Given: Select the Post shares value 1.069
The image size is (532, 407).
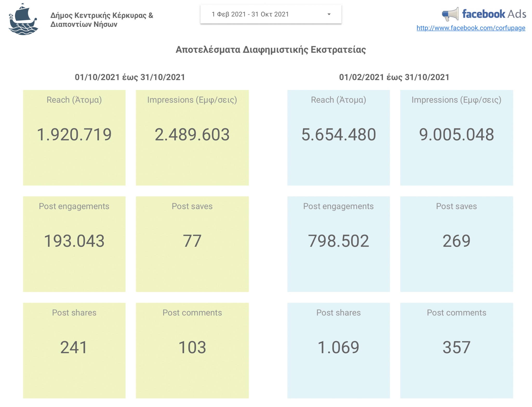Looking at the screenshot, I should tap(338, 347).
